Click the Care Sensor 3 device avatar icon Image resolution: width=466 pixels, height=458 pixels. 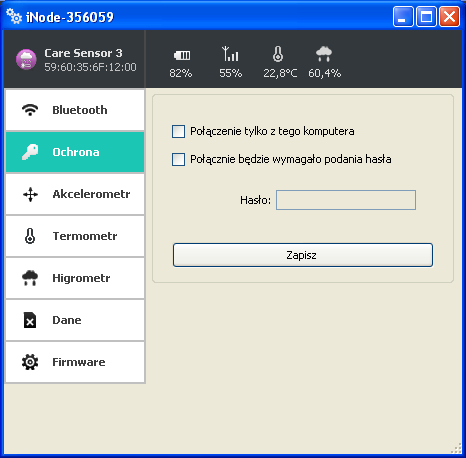tap(26, 60)
